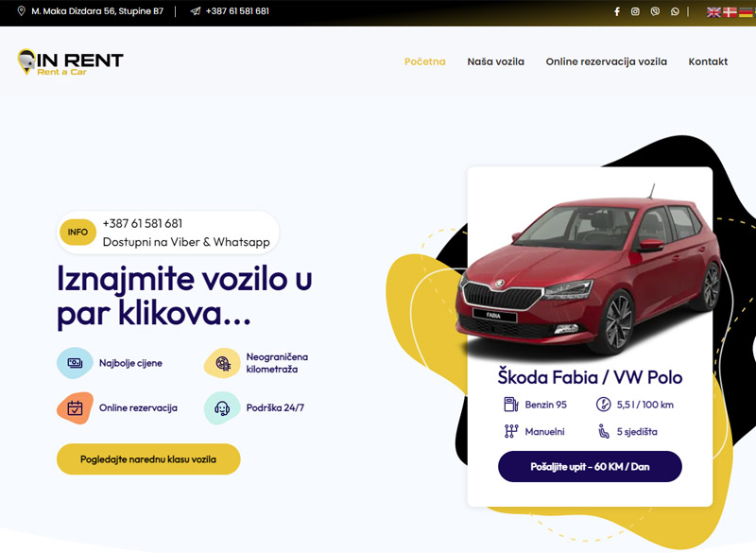Click the fuel consumption icon beside 5,5 l
This screenshot has width=756, height=553.
(603, 404)
